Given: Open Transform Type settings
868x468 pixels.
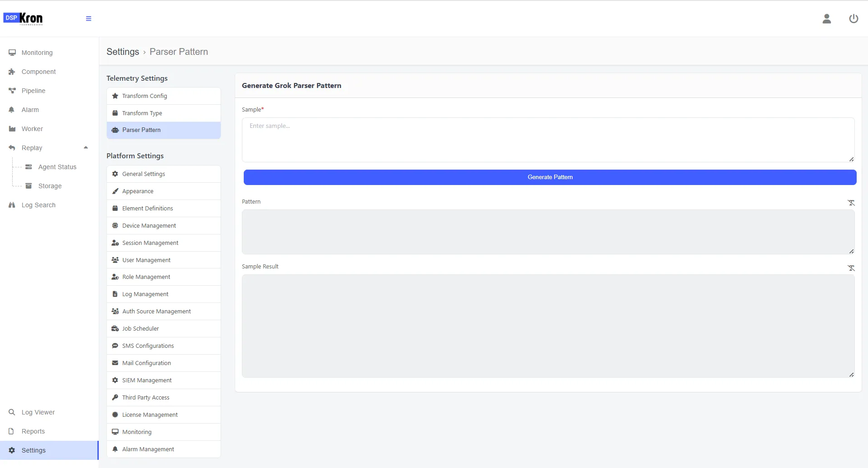Looking at the screenshot, I should pyautogui.click(x=164, y=113).
